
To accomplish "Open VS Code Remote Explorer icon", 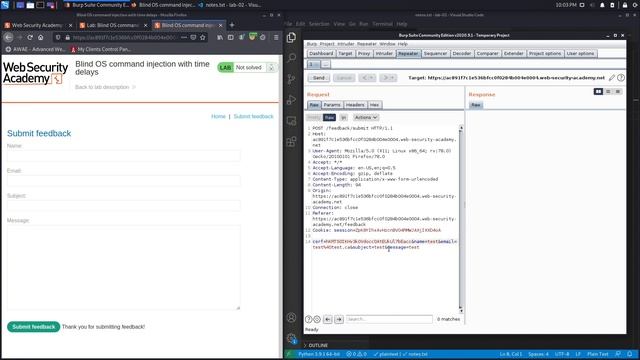I will click(291, 121).
